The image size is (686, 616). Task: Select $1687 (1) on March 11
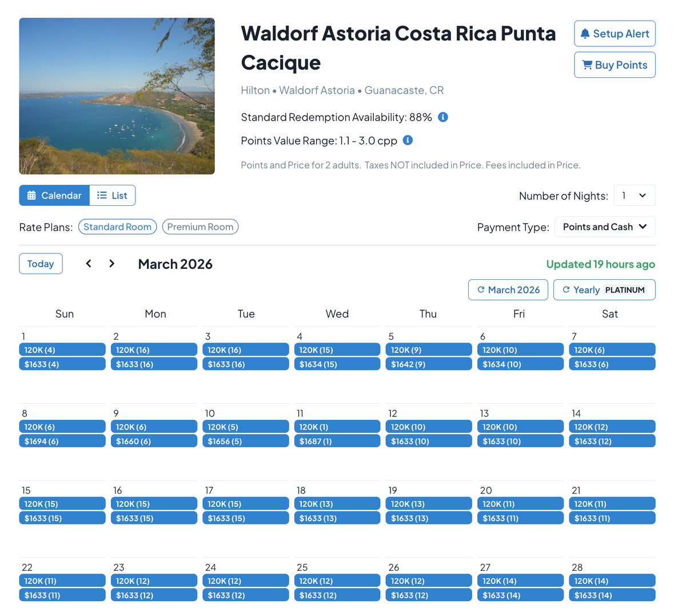point(337,441)
